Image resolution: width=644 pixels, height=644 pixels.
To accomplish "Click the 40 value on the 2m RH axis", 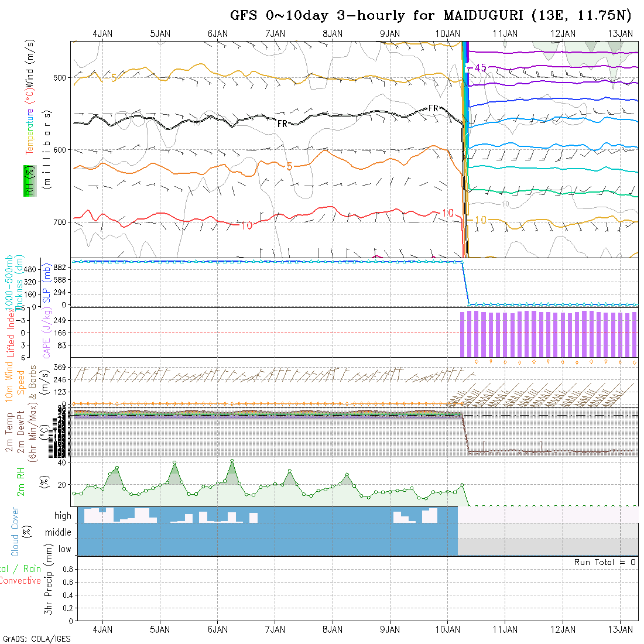I will 61,463.
